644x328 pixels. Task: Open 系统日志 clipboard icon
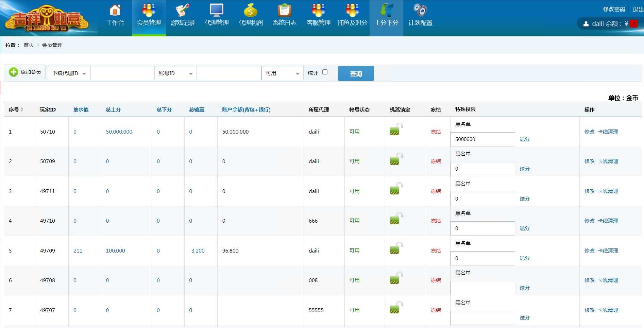[285, 11]
